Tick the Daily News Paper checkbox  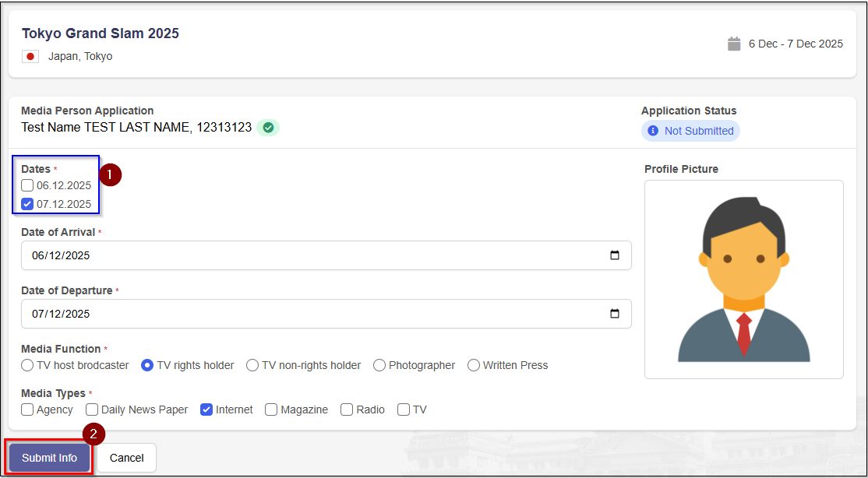(92, 409)
